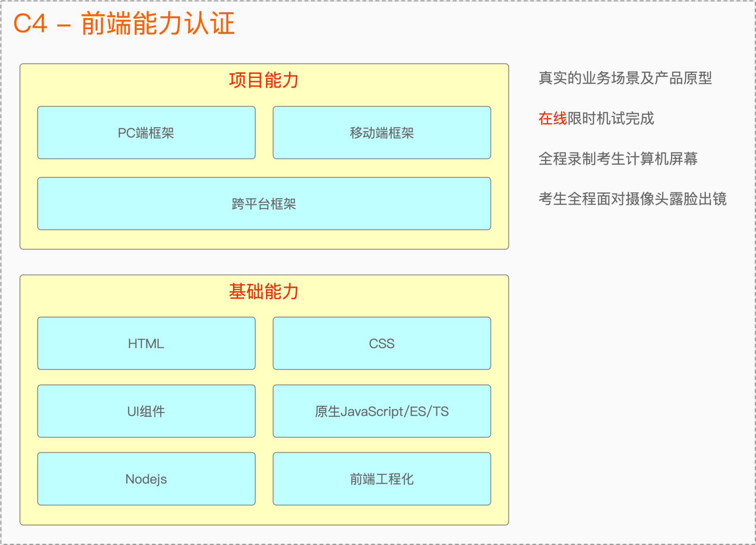Screen dimensions: 756x545
Task: Click the 基础能力 section heading
Action: click(264, 292)
